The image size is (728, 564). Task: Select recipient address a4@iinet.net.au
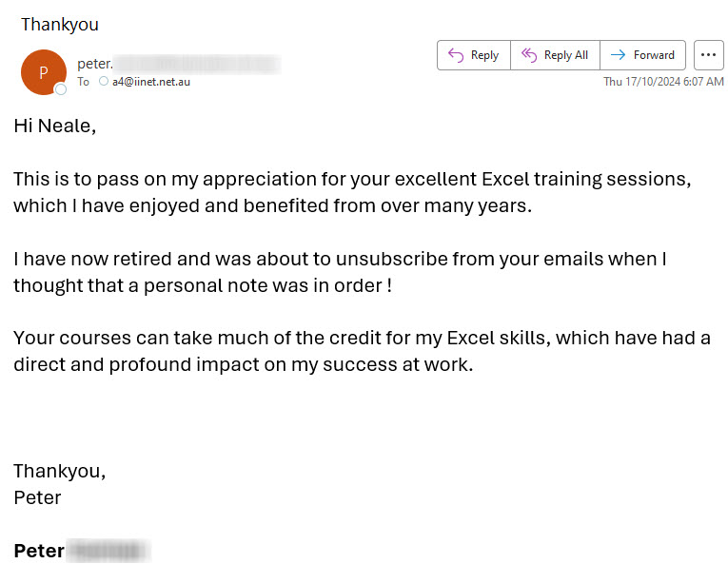[149, 82]
